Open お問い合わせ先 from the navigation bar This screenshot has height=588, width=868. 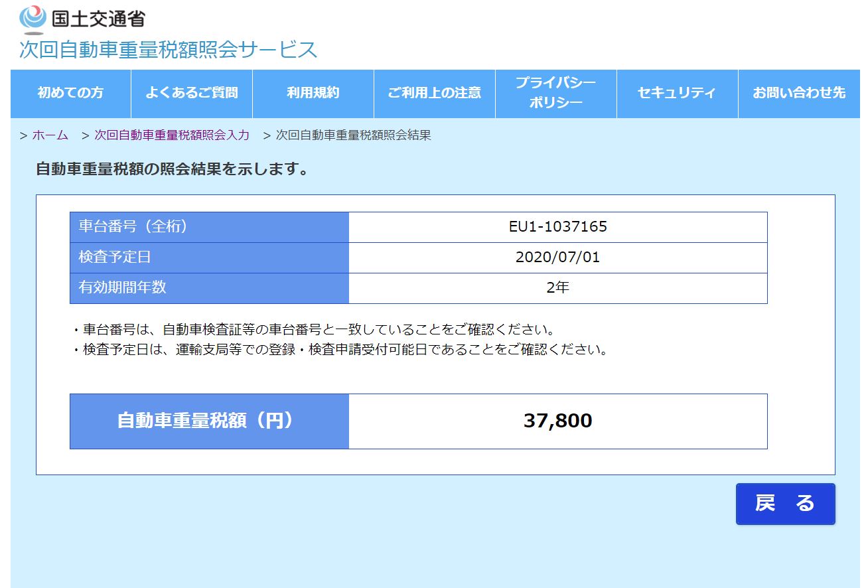798,93
